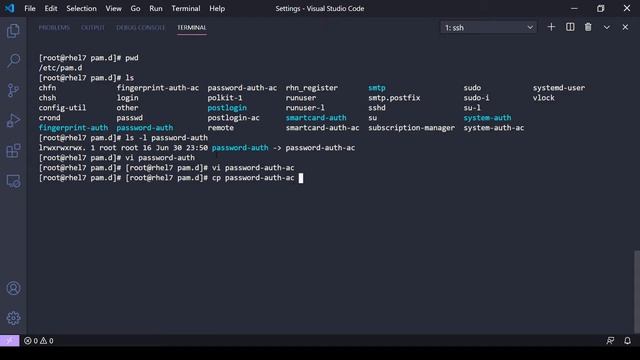
Task: Click cyan 'smartcard-auth' entry
Action: pyautogui.click(x=316, y=118)
